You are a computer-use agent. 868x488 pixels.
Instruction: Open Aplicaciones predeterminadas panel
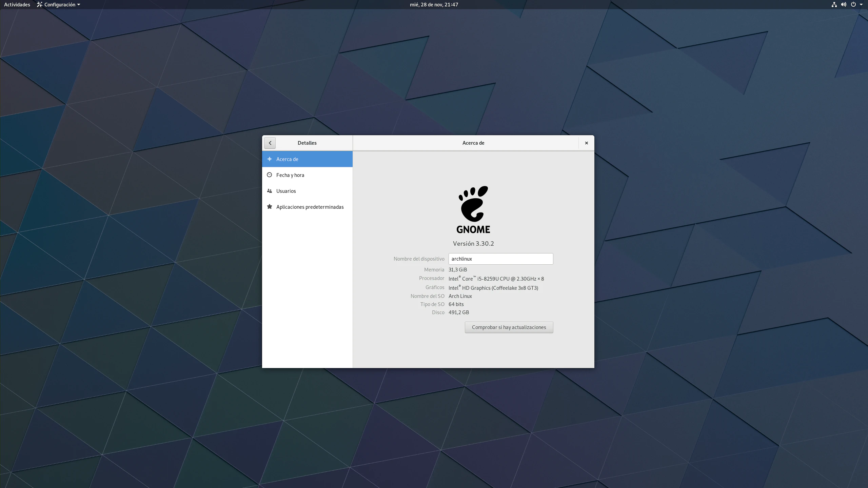[x=310, y=207]
